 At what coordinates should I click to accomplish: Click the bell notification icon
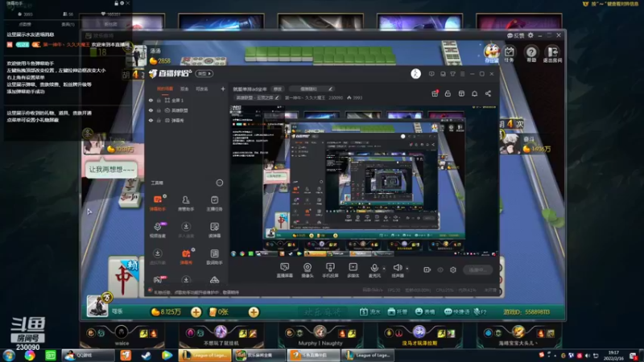pos(474,93)
